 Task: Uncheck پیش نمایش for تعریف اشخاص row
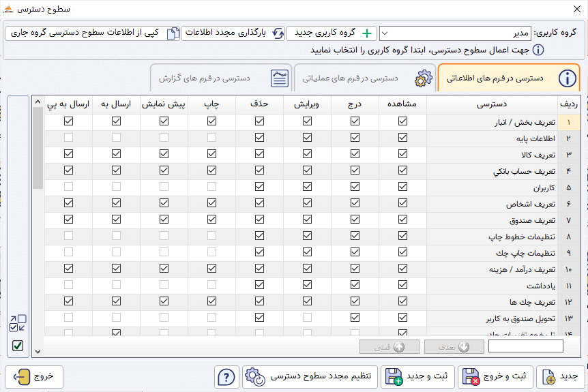(164, 202)
